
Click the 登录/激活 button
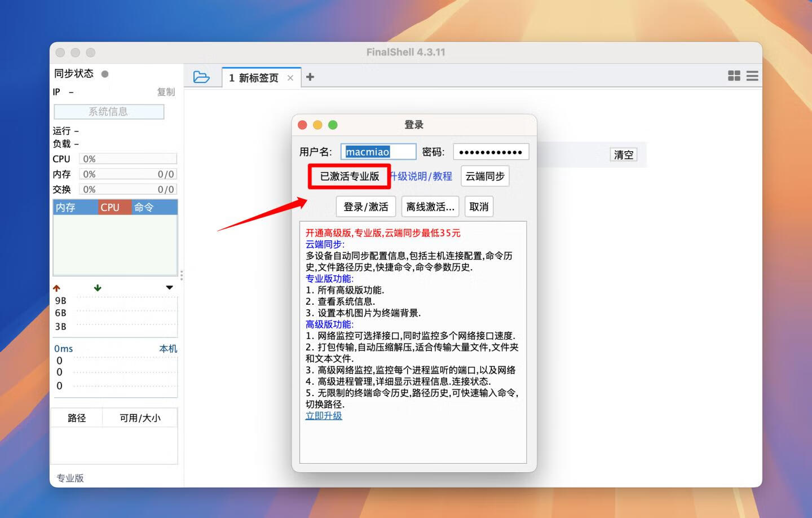[366, 207]
